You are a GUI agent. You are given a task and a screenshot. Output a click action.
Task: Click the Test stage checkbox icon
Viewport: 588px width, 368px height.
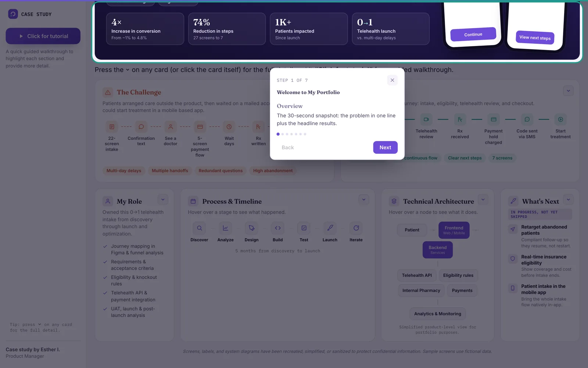coord(304,228)
